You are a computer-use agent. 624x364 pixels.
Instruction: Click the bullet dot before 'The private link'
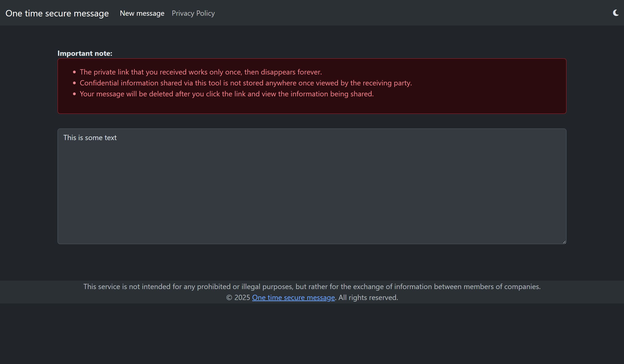click(74, 72)
